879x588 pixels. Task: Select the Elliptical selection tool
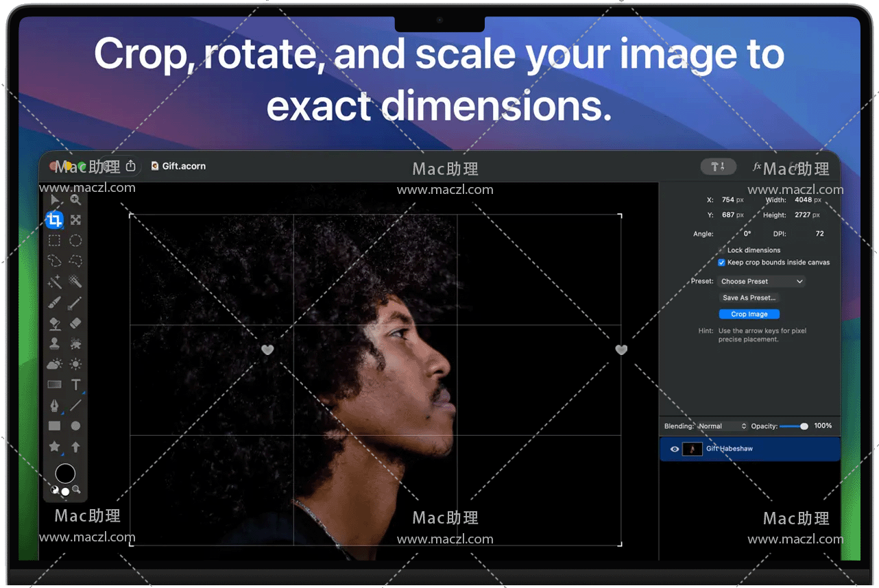(x=75, y=241)
